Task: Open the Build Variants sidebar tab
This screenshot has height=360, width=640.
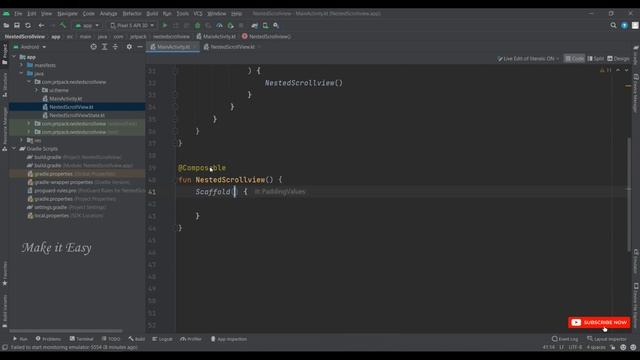Action: click(4, 311)
